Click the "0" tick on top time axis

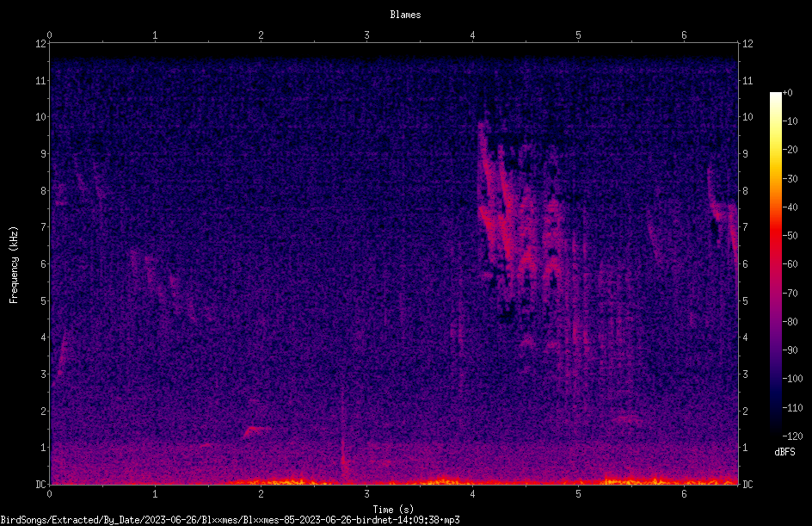(49, 34)
